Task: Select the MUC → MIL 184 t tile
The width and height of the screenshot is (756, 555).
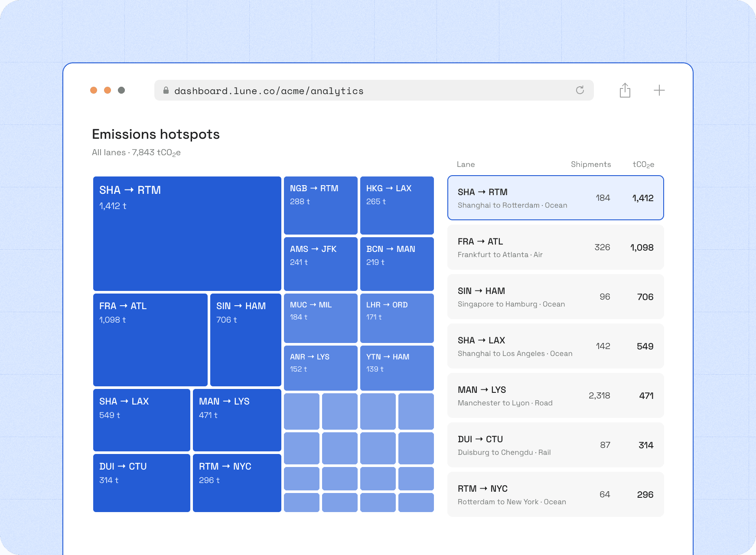Action: coord(321,318)
